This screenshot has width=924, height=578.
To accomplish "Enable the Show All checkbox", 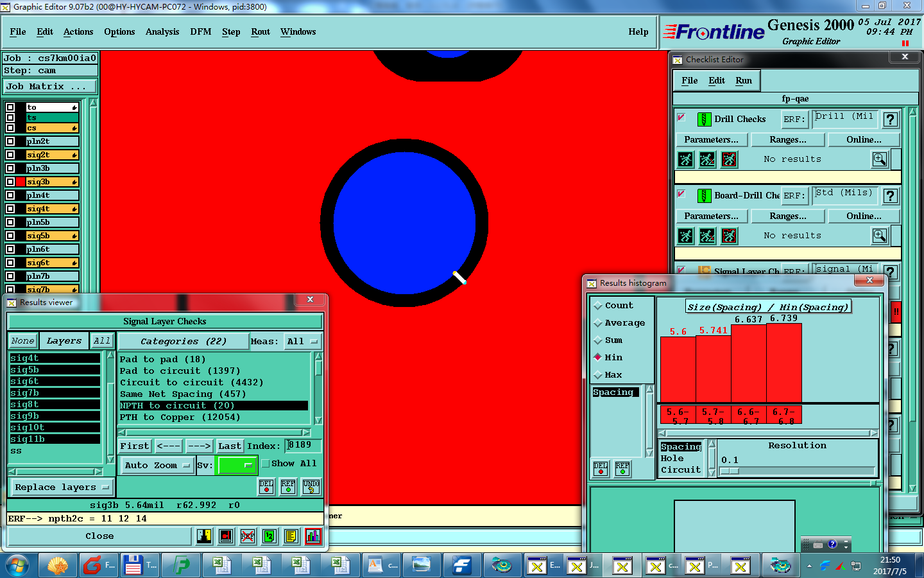I will [265, 464].
